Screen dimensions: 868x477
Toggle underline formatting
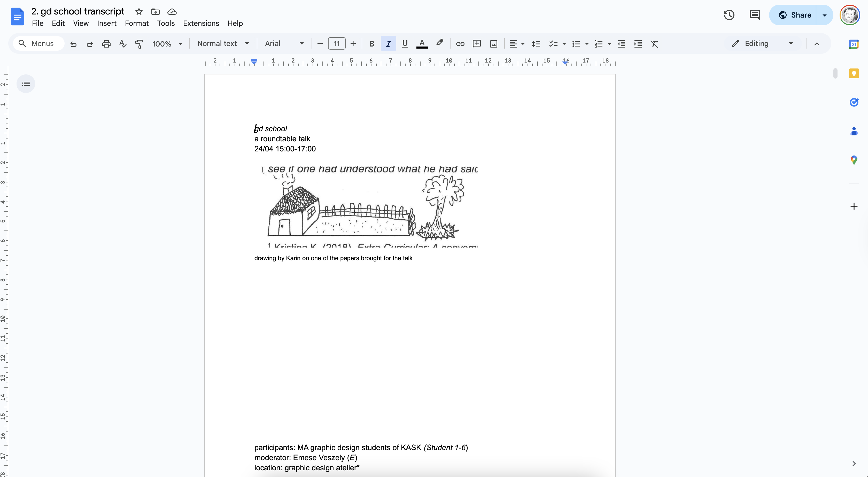(405, 44)
